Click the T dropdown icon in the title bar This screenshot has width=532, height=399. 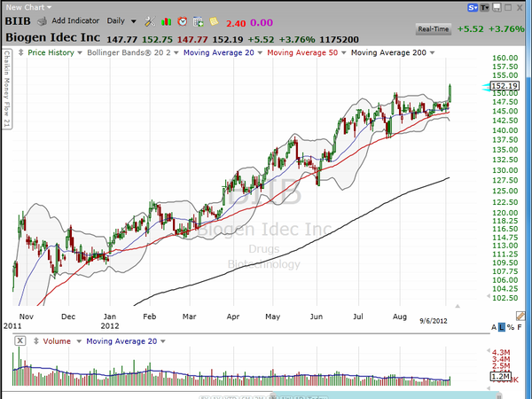[484, 7]
